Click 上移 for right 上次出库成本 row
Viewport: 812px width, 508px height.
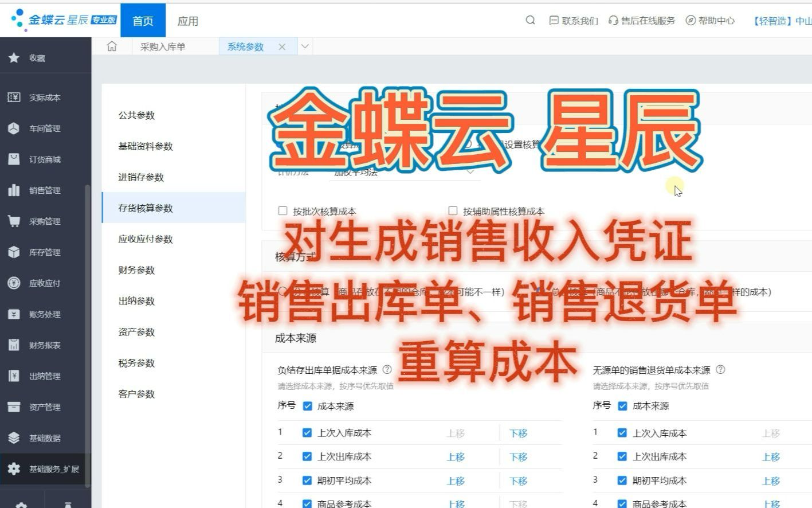point(771,457)
